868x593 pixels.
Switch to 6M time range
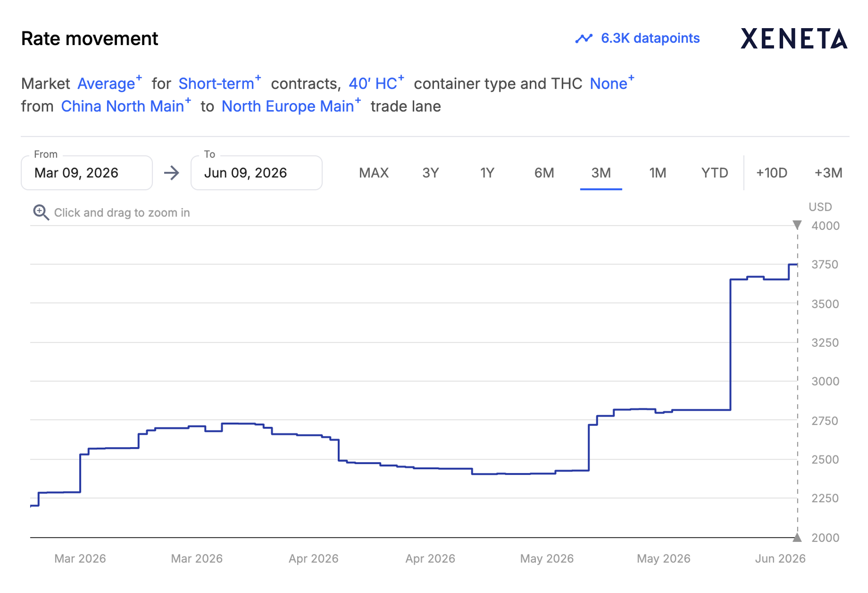[x=544, y=173]
